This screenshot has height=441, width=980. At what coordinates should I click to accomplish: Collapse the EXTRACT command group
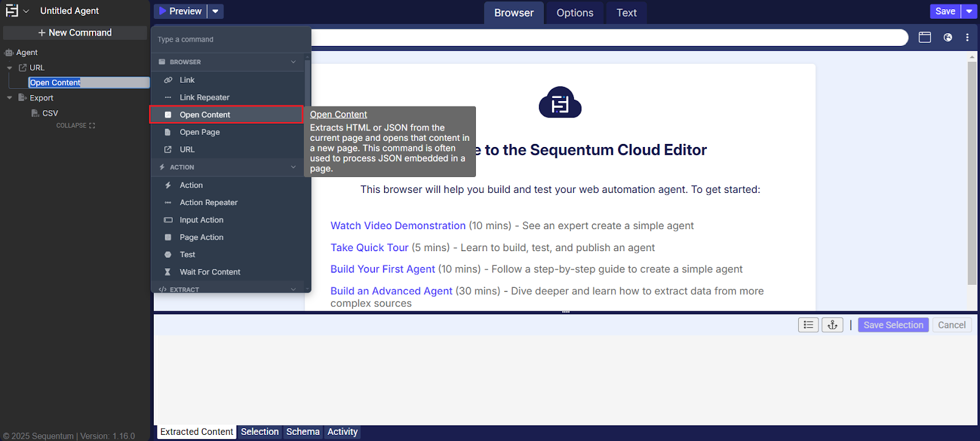click(x=293, y=289)
